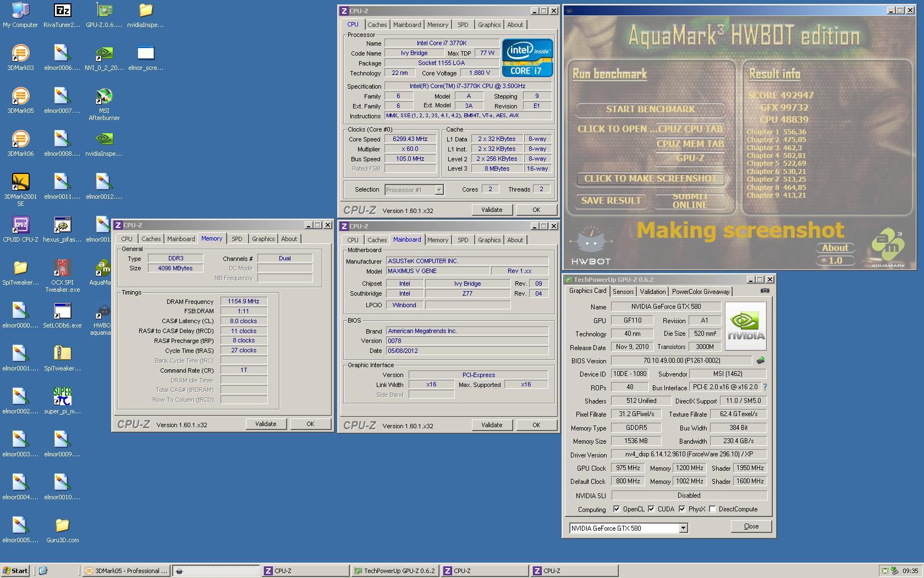Open MSI Afterburner desktop icon

[x=104, y=103]
